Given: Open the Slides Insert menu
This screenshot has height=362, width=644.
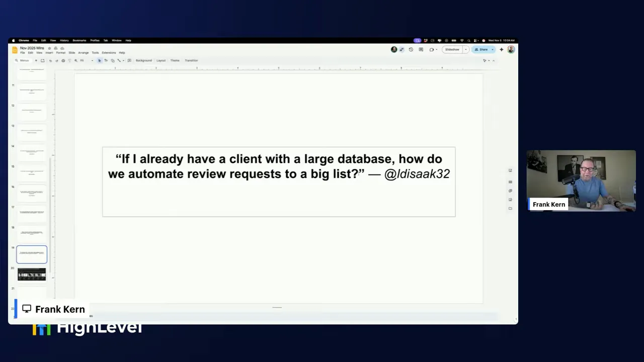Looking at the screenshot, I should [x=49, y=53].
